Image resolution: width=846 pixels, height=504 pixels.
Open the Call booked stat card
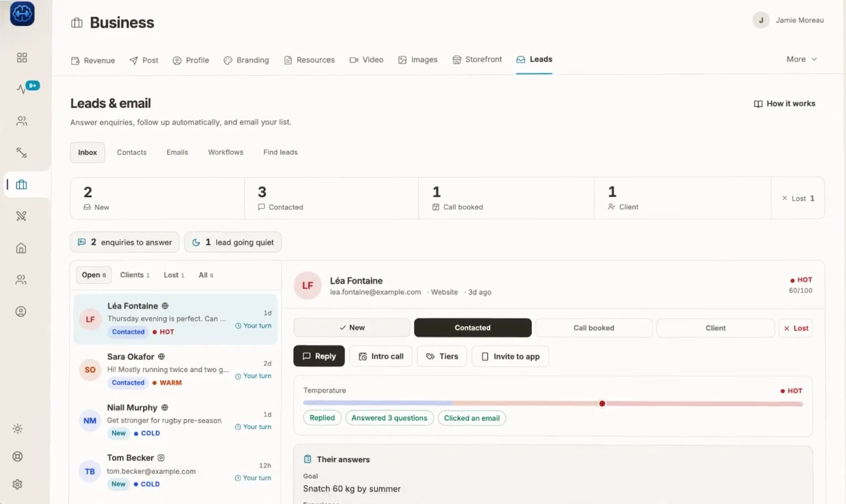pos(506,198)
